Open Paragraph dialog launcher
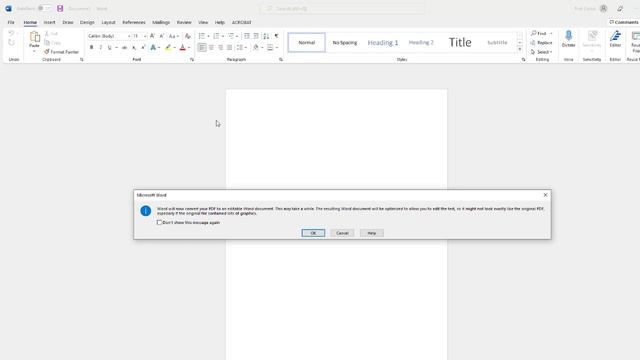The width and height of the screenshot is (640, 360). pyautogui.click(x=281, y=60)
